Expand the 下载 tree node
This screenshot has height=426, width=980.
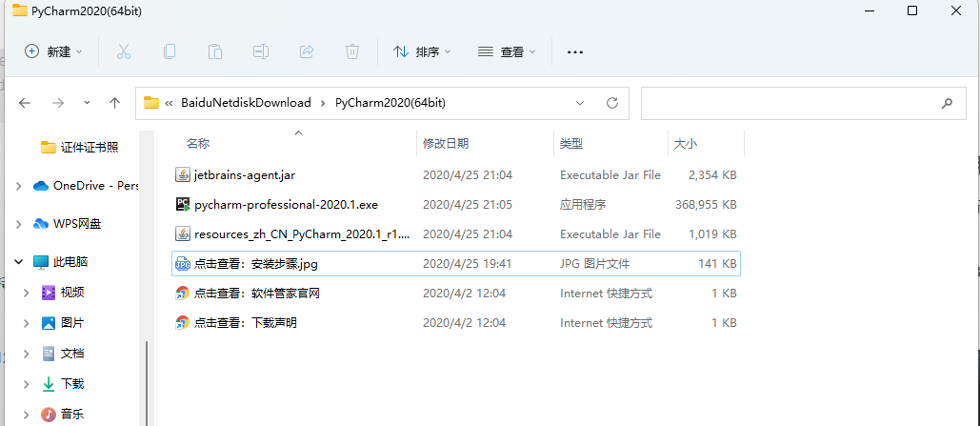27,384
